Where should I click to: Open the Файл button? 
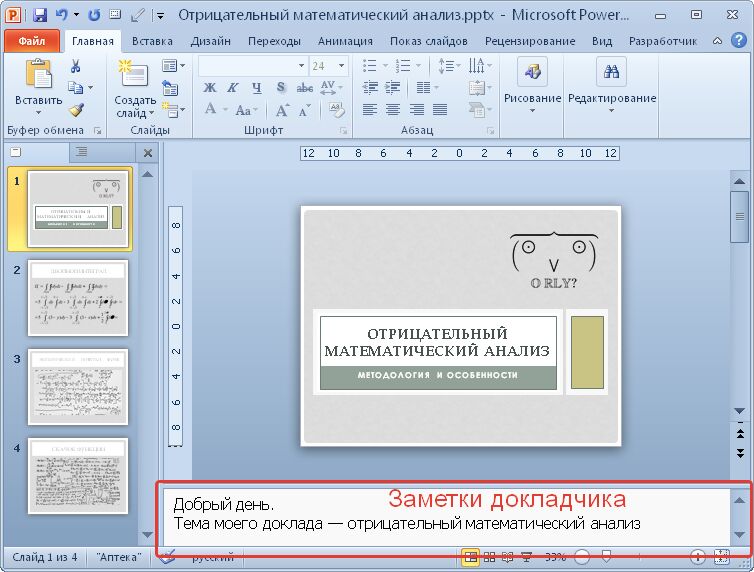click(x=32, y=41)
